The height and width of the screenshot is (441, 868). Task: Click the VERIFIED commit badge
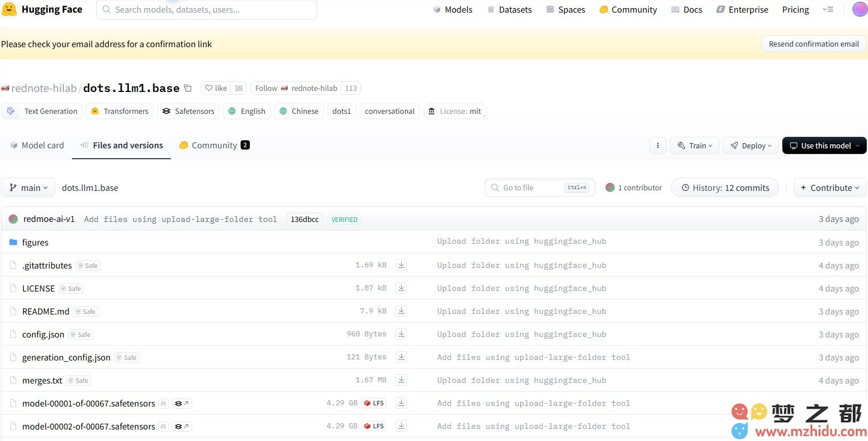point(344,220)
